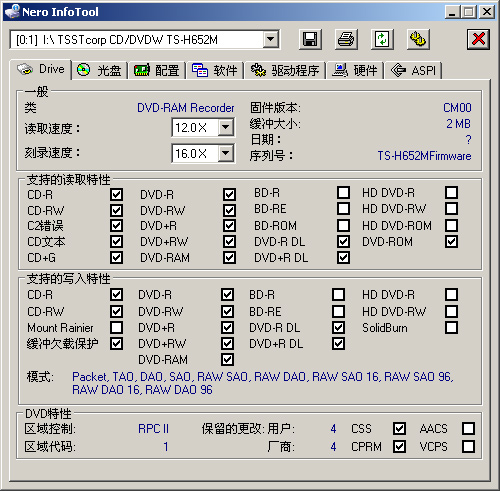This screenshot has width=500, height=491.
Task: Toggle the C2错误 read feature checkbox
Action: (x=116, y=226)
